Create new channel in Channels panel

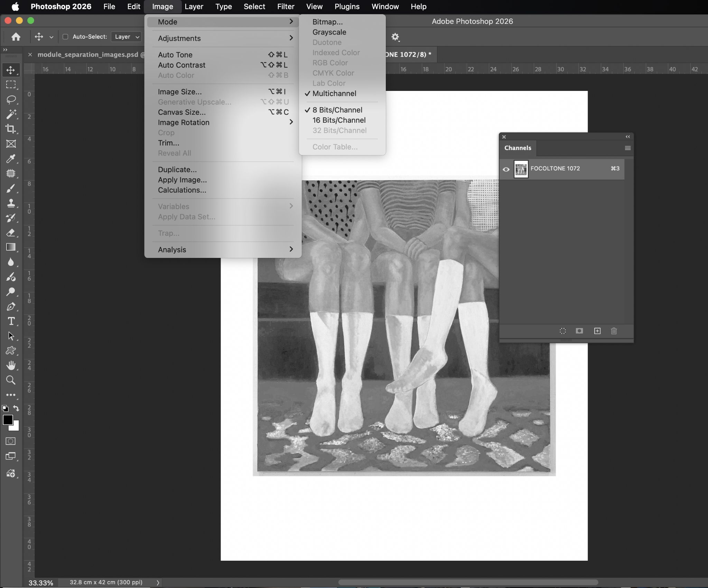597,331
